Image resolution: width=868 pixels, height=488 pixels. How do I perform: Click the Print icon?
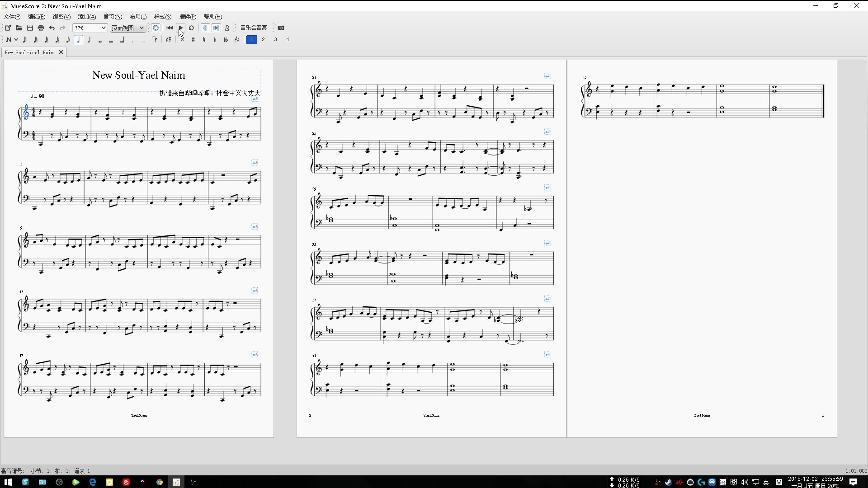click(41, 28)
